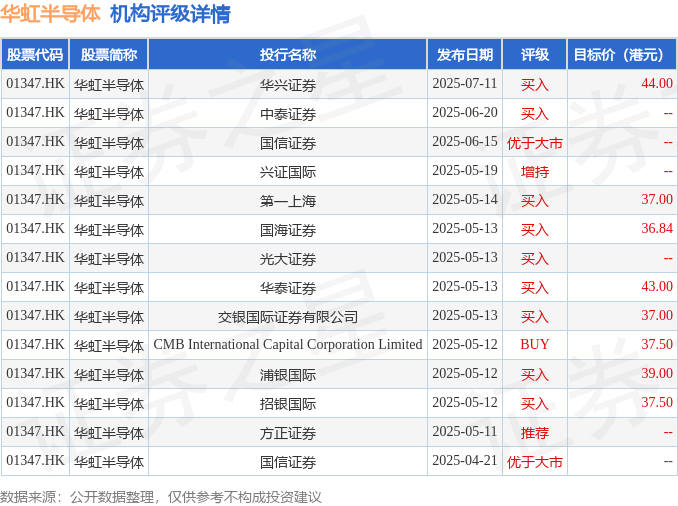The height and width of the screenshot is (506, 678).
Task: Click 第一上海 broker name
Action: pos(288,201)
